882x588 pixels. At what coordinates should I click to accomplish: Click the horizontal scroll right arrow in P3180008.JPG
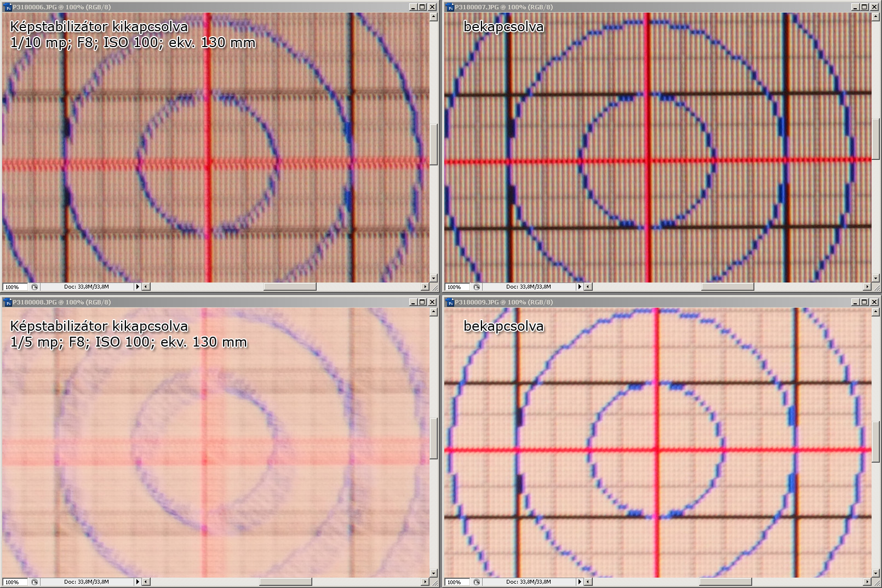tap(425, 582)
